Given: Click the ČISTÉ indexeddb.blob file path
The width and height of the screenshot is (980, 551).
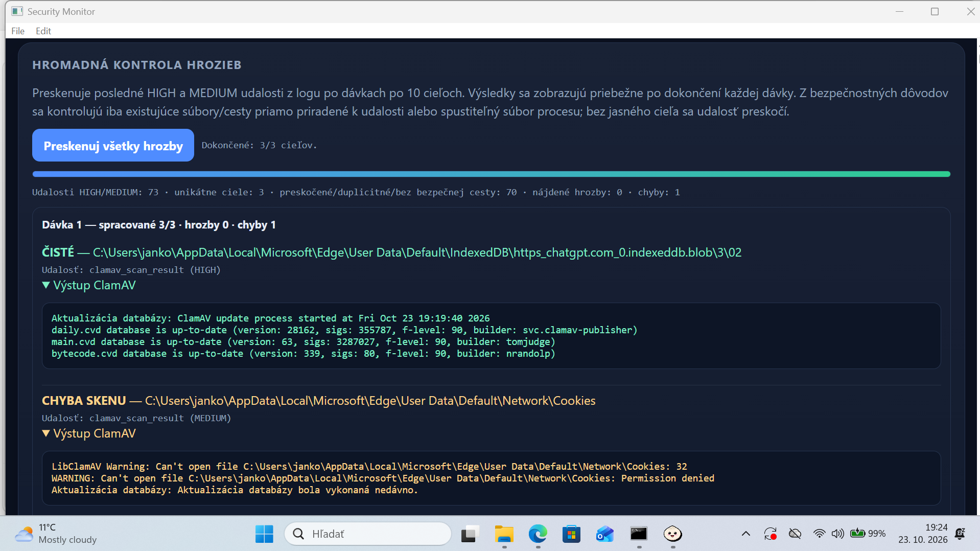Looking at the screenshot, I should [x=417, y=252].
